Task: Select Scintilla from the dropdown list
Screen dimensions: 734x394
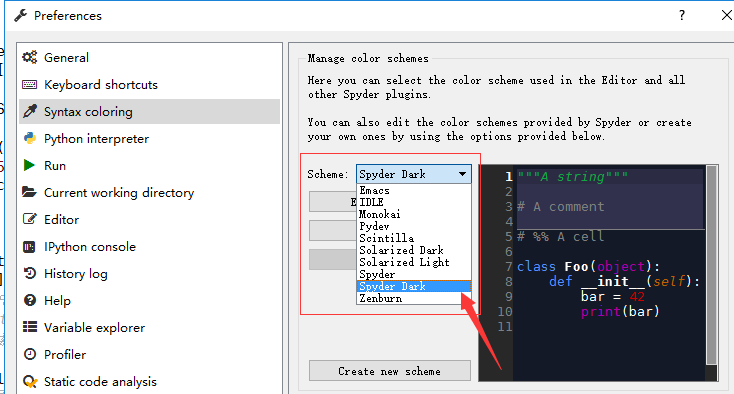Action: 414,238
